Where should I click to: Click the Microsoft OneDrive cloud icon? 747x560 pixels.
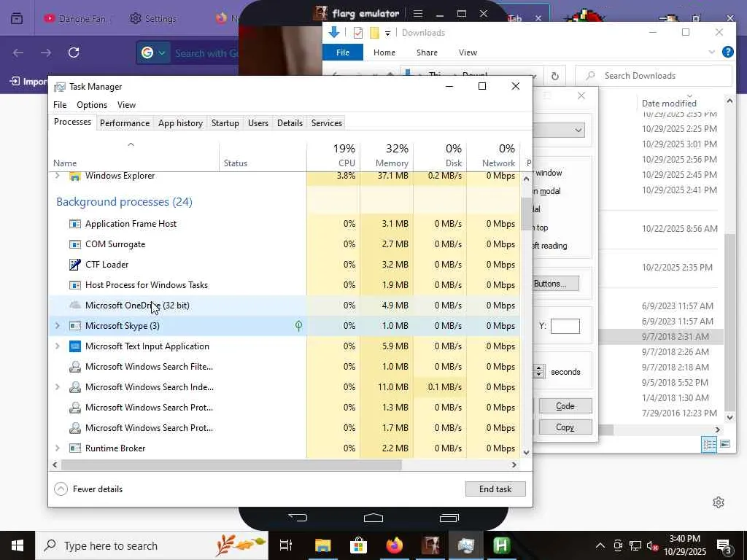[75, 306]
